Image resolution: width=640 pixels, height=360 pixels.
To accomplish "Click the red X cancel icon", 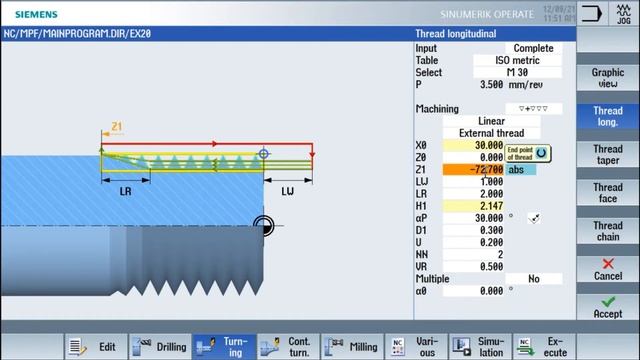I will (x=608, y=263).
